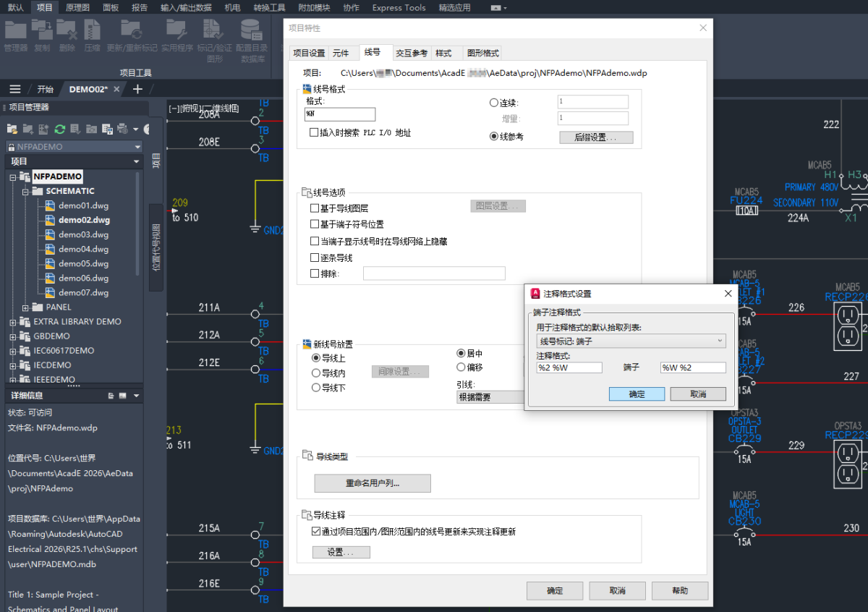Expand the GBDEMO project node
The height and width of the screenshot is (612, 868).
[12, 336]
